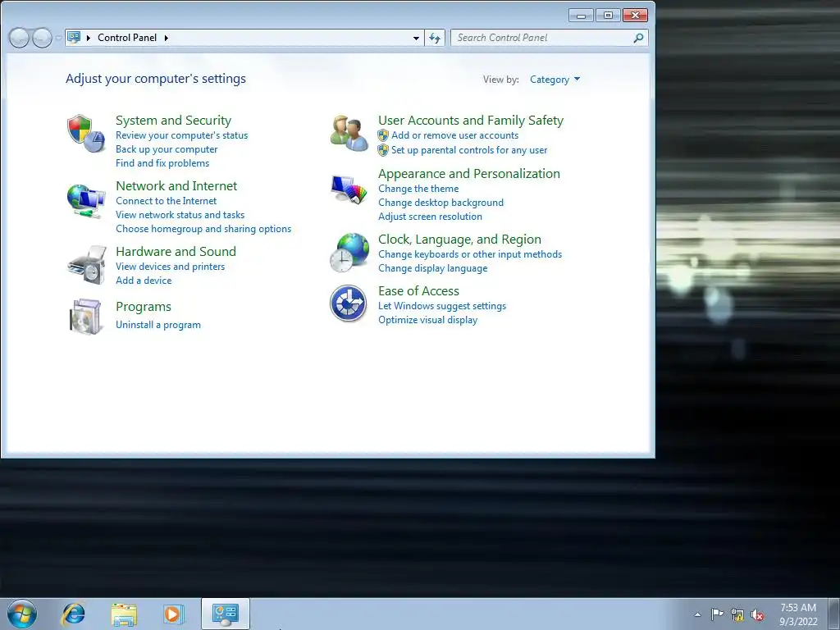Click the Forward navigation arrow button

tap(42, 38)
